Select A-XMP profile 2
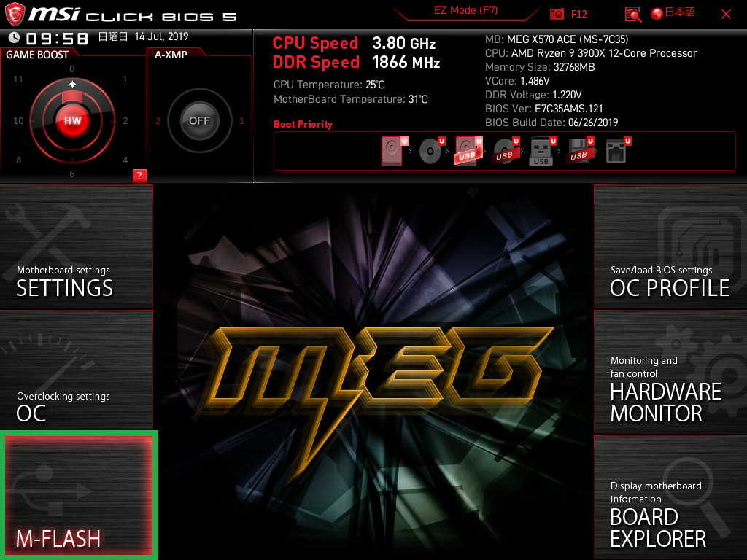This screenshot has height=560, width=747. pyautogui.click(x=158, y=120)
